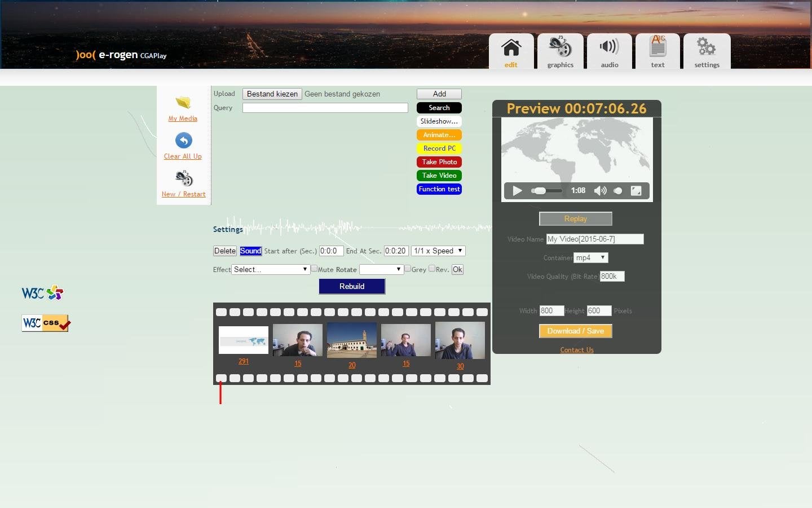Play the preview video

(517, 191)
